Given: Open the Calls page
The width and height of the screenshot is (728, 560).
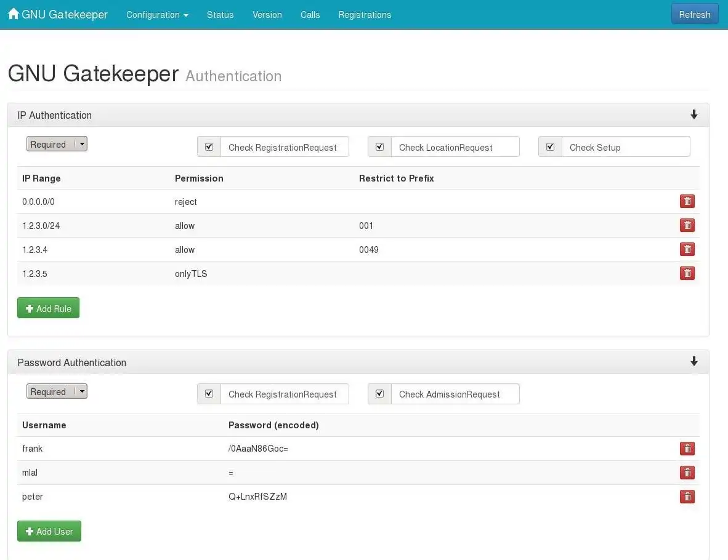Looking at the screenshot, I should coord(310,15).
